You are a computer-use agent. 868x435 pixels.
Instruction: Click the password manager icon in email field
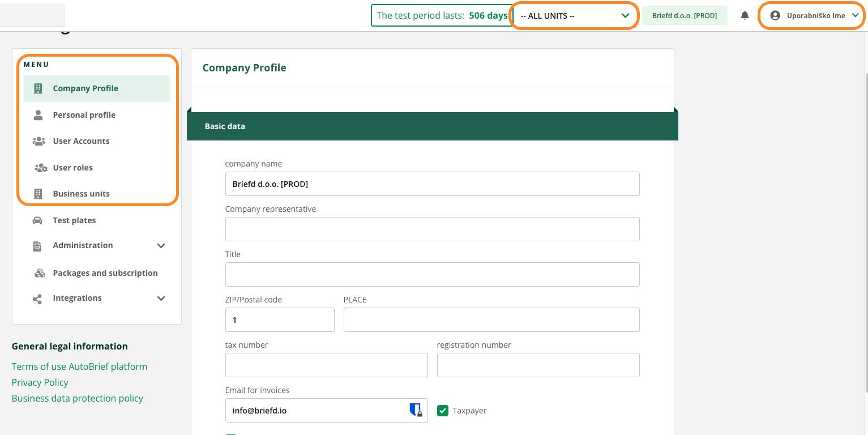416,410
